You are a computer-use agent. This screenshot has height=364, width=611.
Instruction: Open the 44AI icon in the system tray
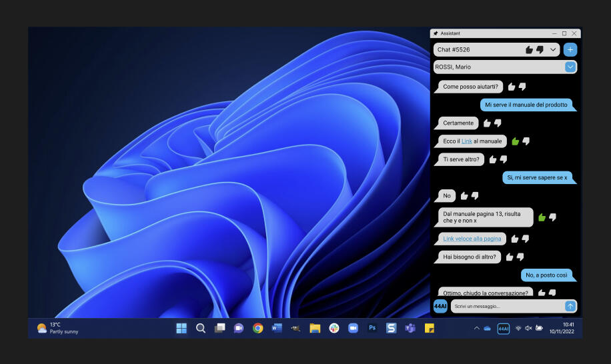pyautogui.click(x=504, y=329)
